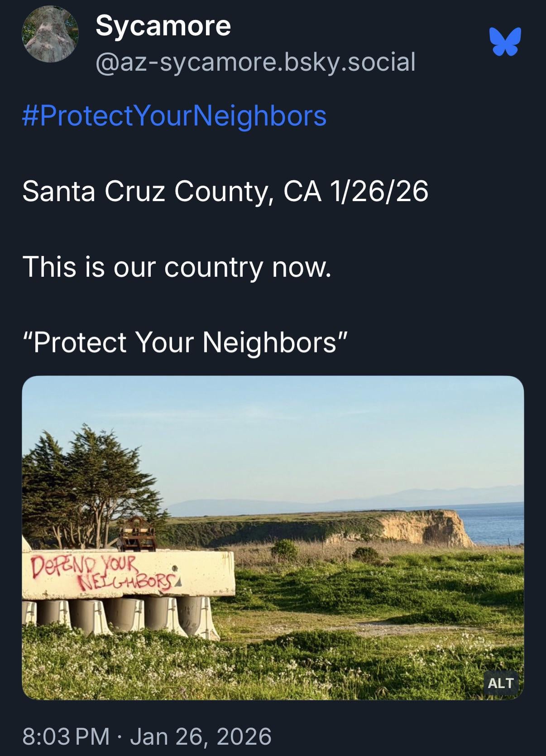Click the display name Sycamore
The image size is (546, 756).
[163, 26]
